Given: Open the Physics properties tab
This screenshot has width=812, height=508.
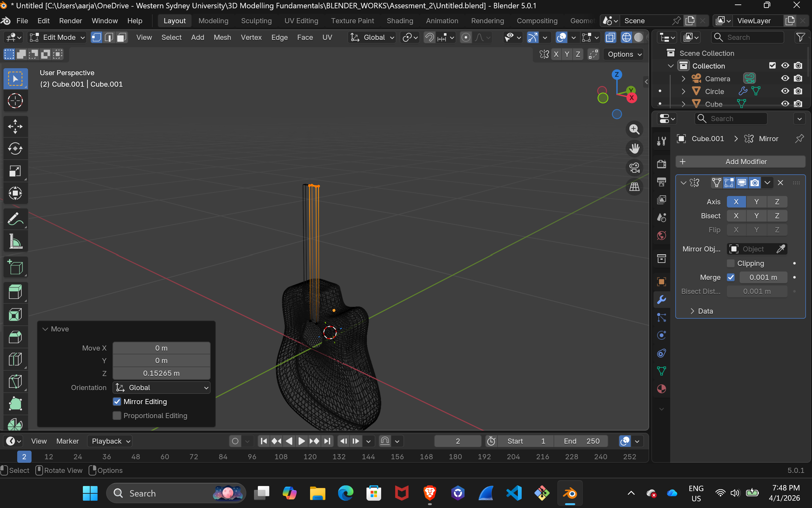Looking at the screenshot, I should pos(662,335).
